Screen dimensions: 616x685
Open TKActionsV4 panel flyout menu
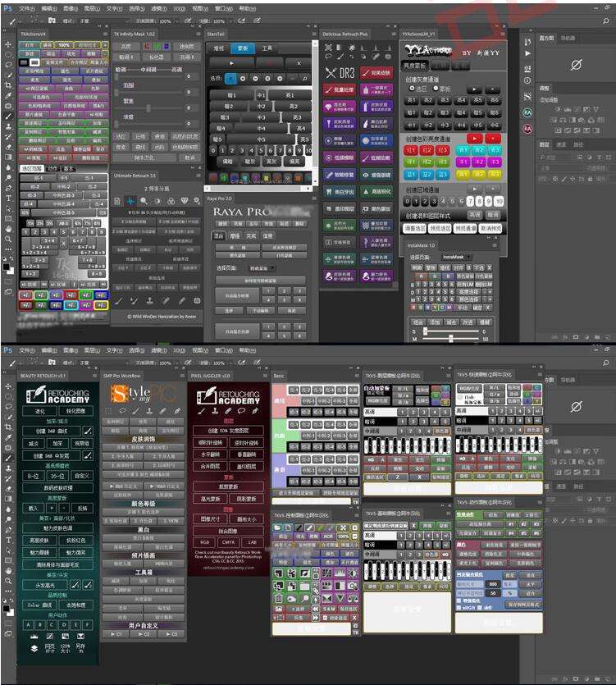point(105,34)
